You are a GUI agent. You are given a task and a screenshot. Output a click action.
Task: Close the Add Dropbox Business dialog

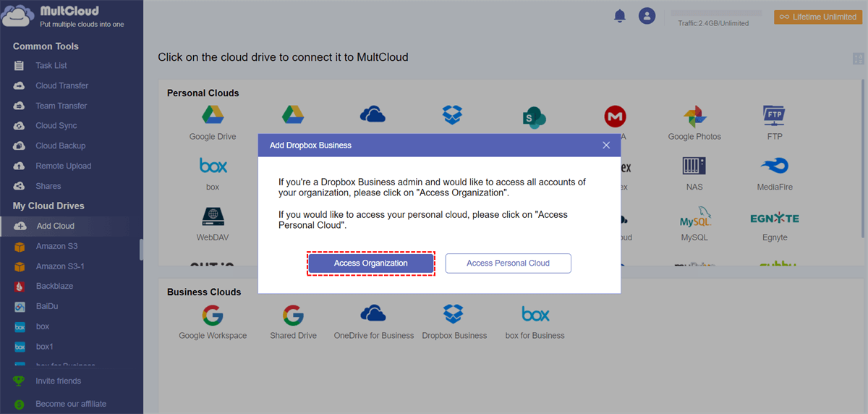pos(606,145)
